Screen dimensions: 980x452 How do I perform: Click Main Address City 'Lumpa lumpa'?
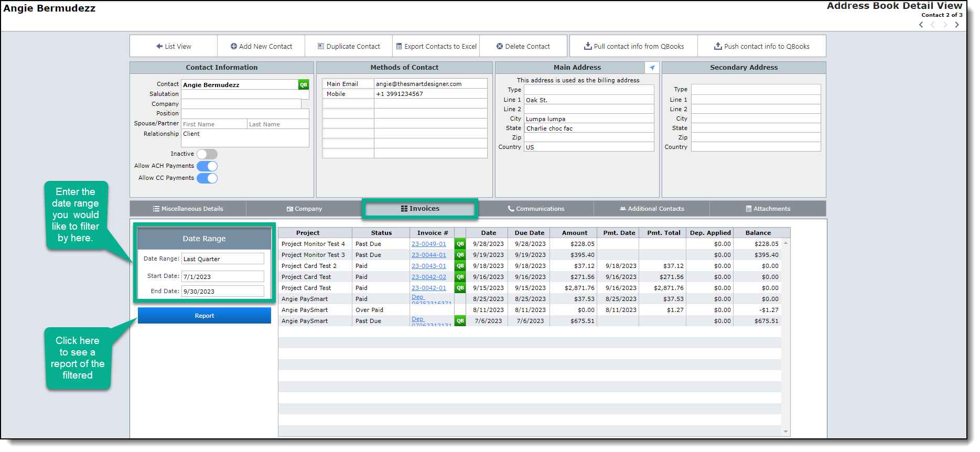tap(589, 119)
